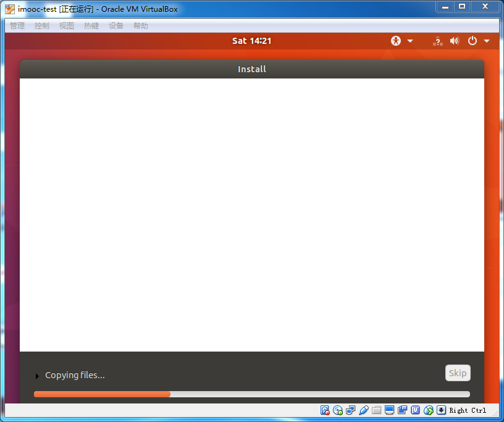This screenshot has height=422, width=504.
Task: Expand the system menu arrow
Action: point(487,41)
